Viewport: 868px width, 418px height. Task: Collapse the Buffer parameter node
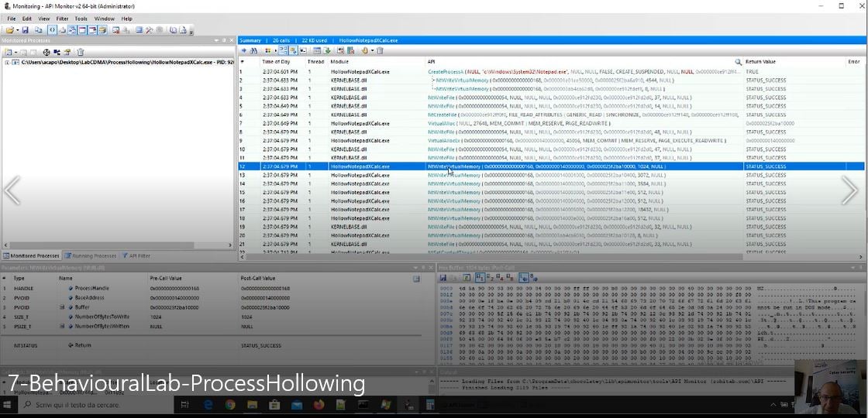(x=63, y=307)
